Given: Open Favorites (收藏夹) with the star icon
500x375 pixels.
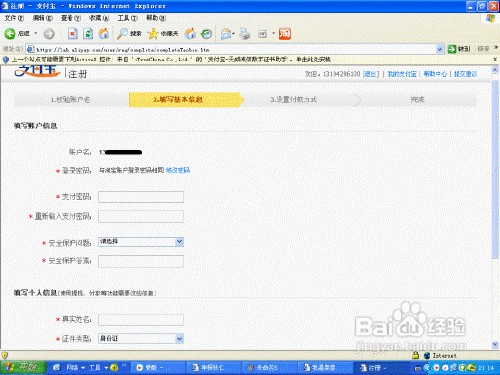Looking at the screenshot, I should [163, 34].
